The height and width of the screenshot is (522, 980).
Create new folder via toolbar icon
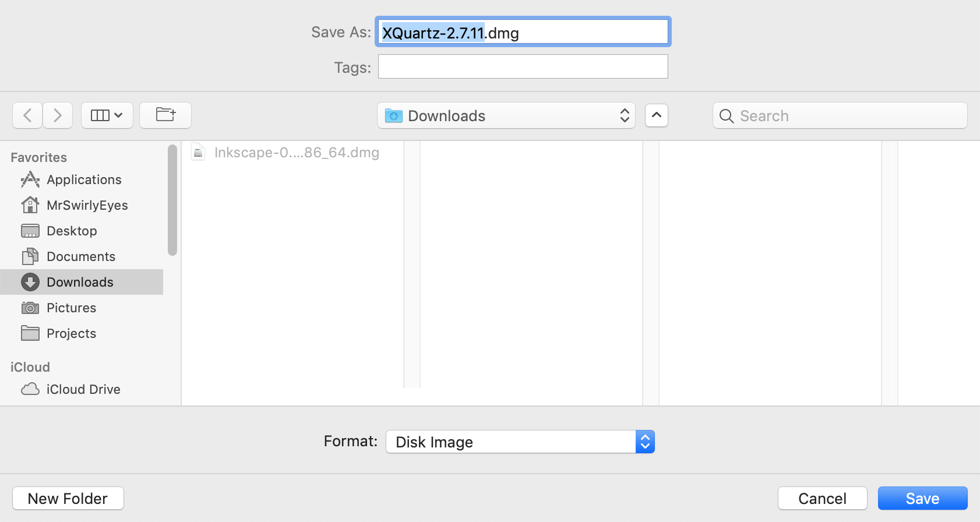tap(165, 115)
